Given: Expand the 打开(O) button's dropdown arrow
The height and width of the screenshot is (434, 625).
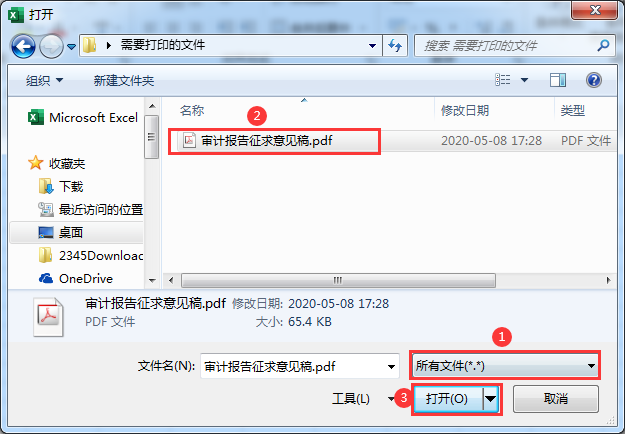Looking at the screenshot, I should point(491,399).
